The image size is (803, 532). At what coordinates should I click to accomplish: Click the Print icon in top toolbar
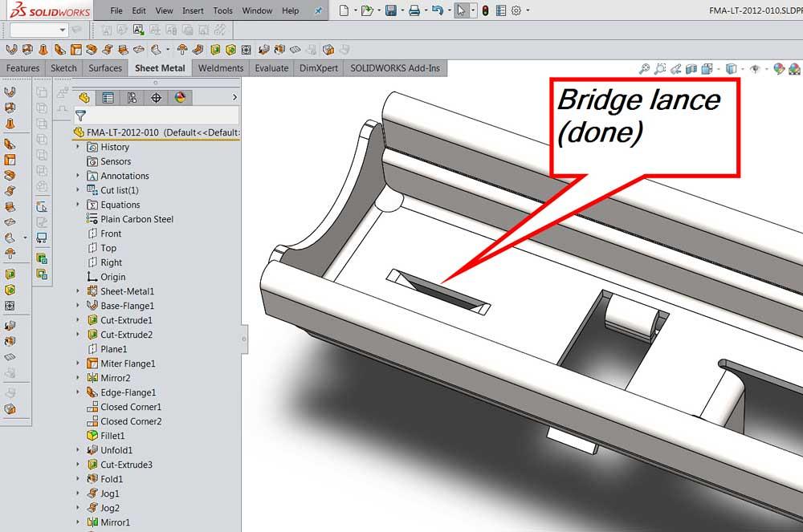[414, 11]
